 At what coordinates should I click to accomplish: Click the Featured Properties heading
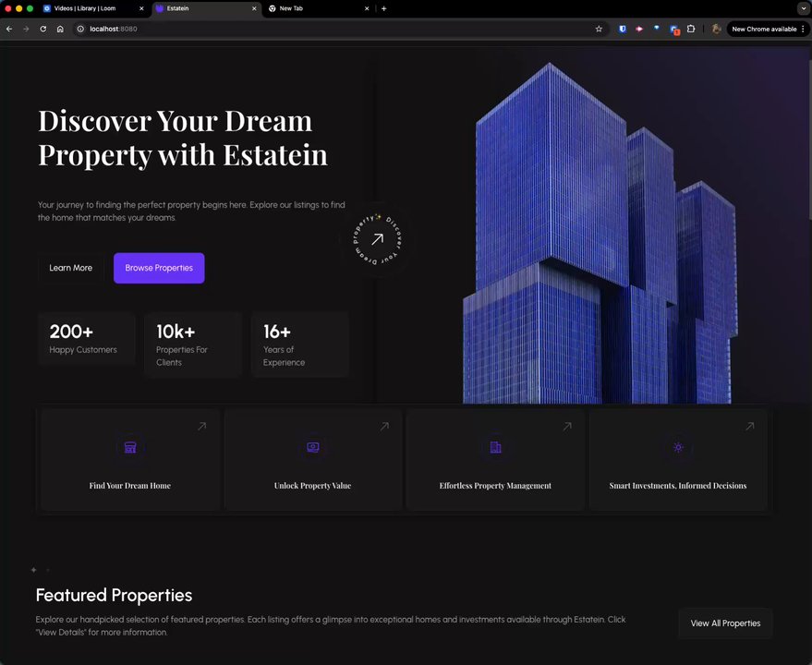point(114,595)
